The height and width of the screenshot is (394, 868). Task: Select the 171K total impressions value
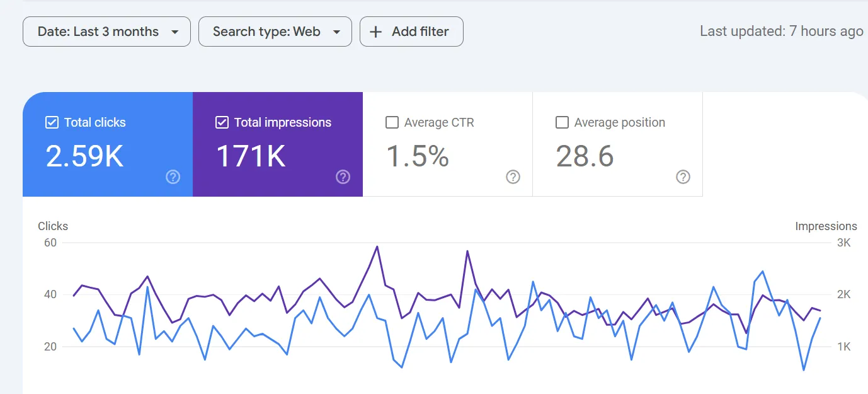251,156
